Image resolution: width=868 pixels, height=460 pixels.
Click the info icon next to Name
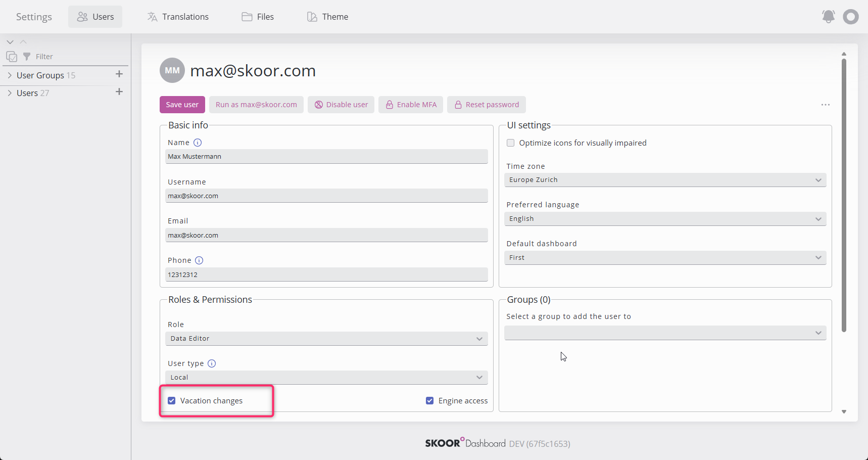(x=198, y=143)
